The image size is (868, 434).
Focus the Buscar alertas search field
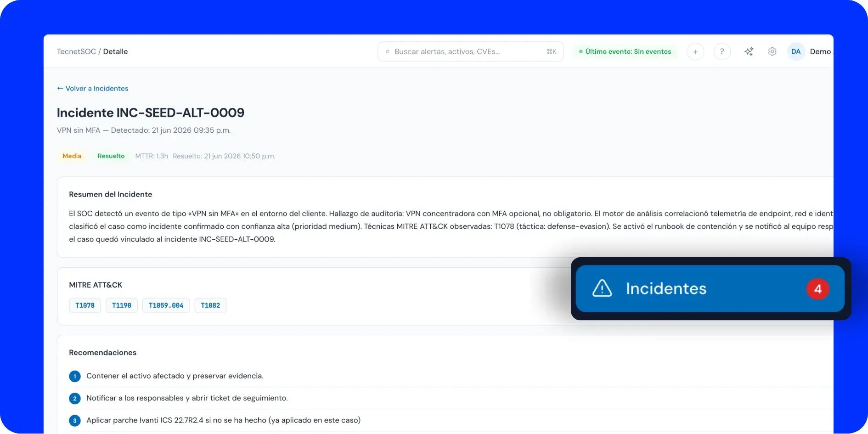pyautogui.click(x=470, y=52)
